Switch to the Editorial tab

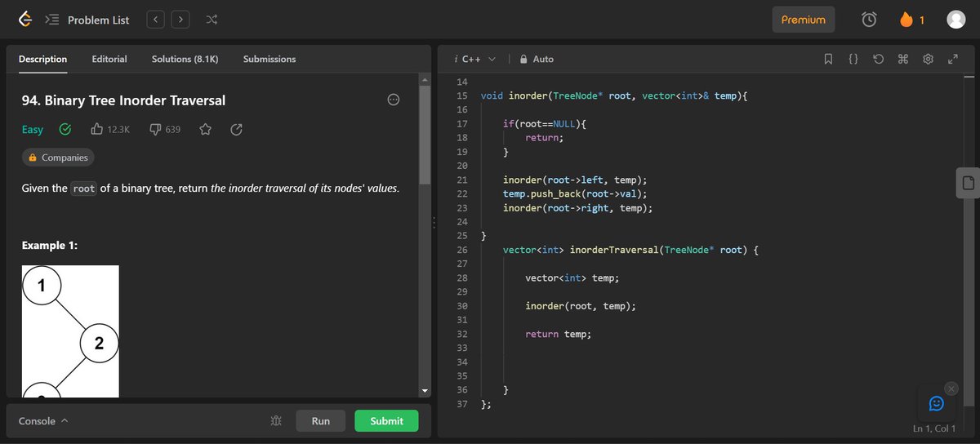tap(109, 59)
